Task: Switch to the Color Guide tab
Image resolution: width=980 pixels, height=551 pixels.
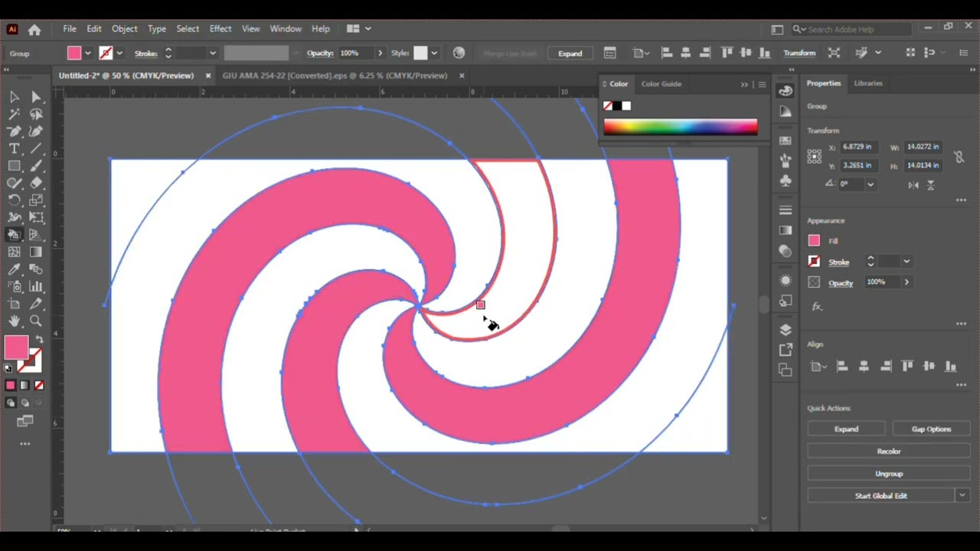Action: pos(661,84)
